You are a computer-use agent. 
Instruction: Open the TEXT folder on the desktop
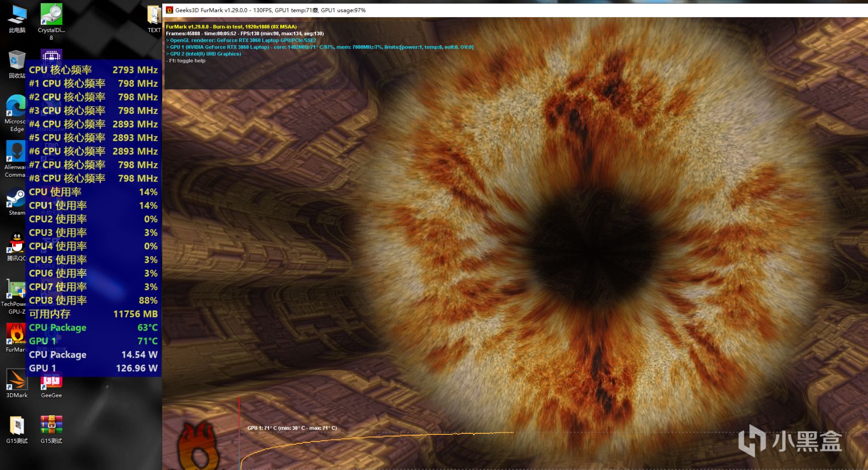coord(154,19)
